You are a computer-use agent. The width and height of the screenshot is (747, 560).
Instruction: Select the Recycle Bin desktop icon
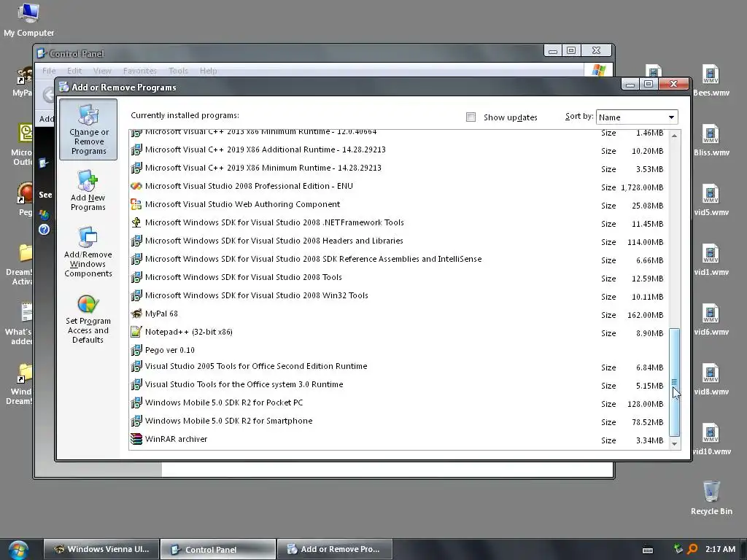coord(711,497)
